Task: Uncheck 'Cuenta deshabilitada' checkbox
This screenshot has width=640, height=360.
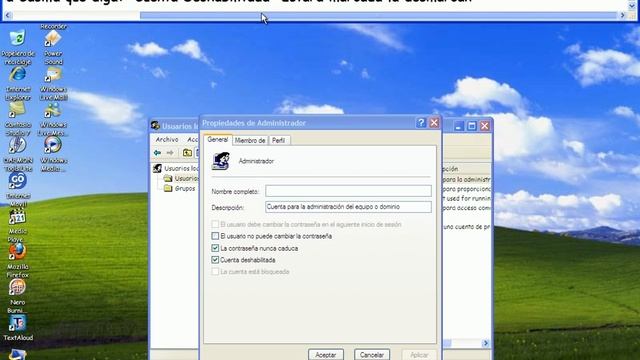Action: point(215,260)
